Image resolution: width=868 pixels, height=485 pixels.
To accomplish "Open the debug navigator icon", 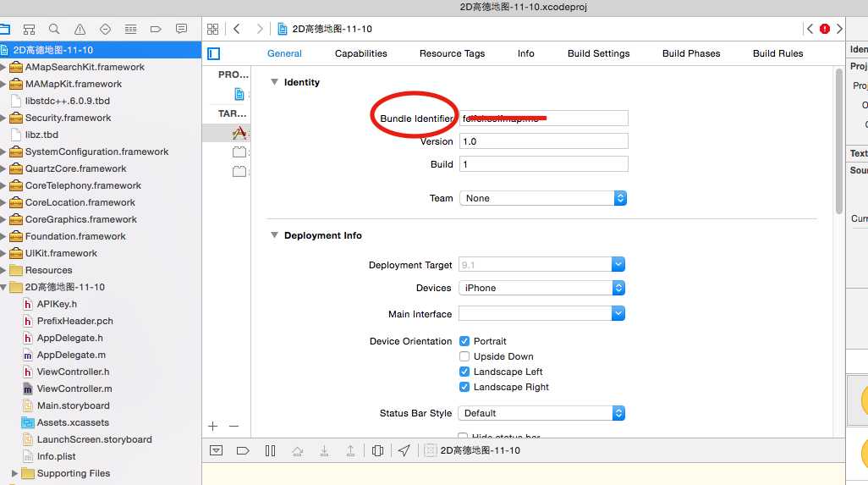I will pos(130,29).
